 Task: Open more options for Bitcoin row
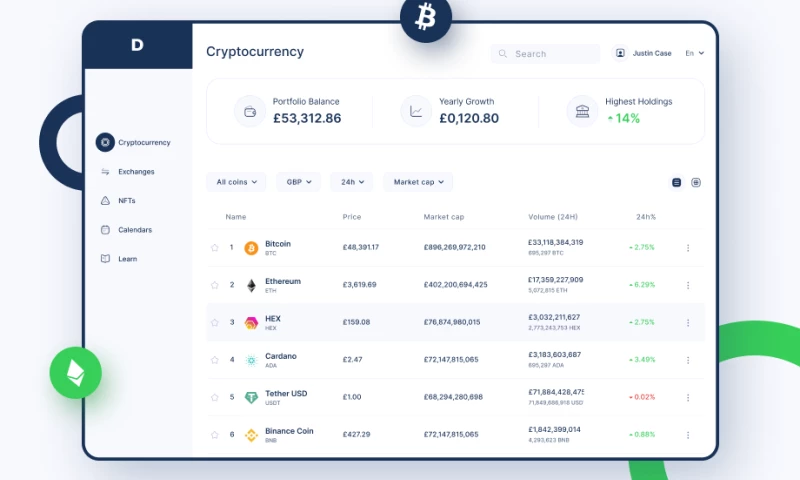coord(688,248)
